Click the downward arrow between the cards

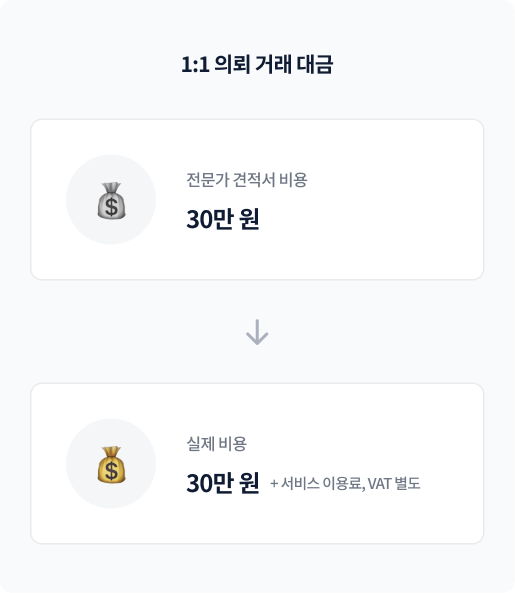coord(257,332)
